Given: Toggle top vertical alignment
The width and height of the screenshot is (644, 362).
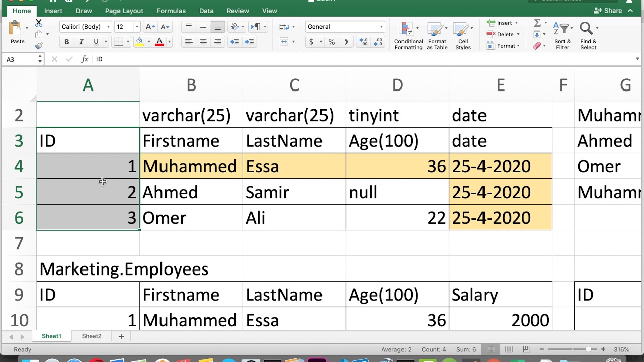Looking at the screenshot, I should click(189, 27).
